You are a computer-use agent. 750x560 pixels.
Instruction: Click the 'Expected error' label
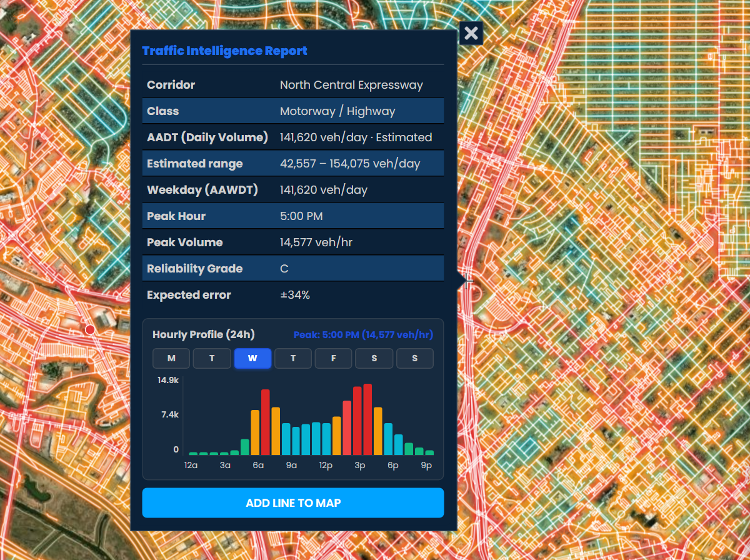189,295
